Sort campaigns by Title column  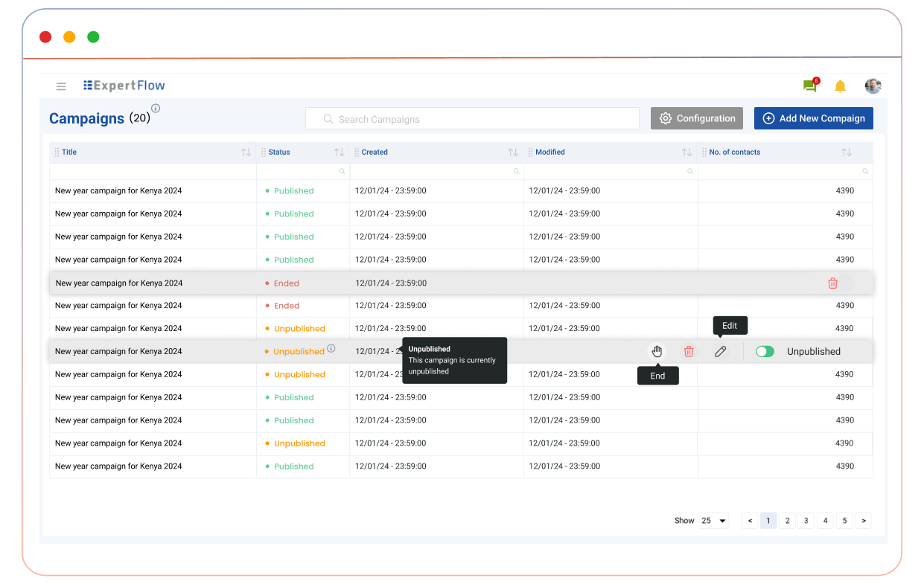point(246,153)
